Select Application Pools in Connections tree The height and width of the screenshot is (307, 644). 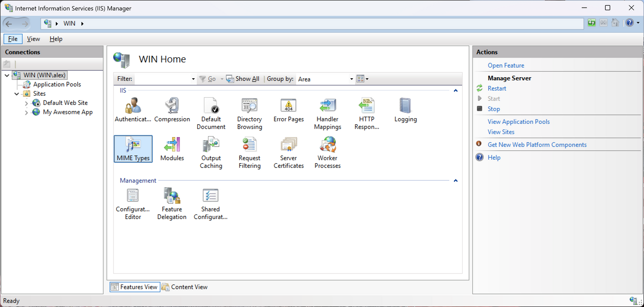[57, 84]
